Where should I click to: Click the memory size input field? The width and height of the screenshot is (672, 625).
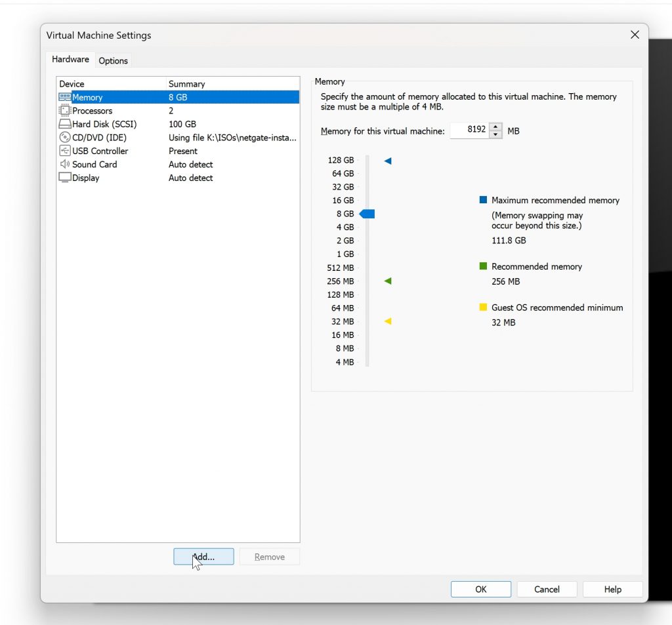click(x=470, y=131)
